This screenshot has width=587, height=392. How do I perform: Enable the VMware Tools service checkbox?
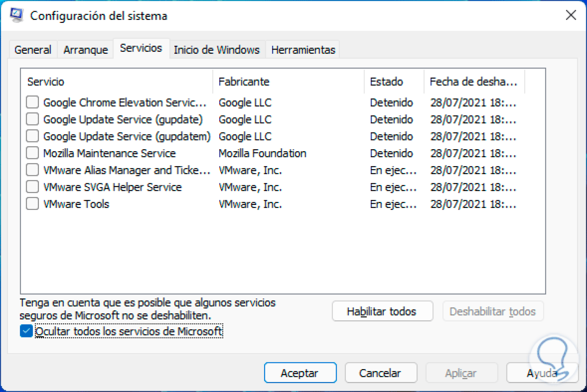click(x=32, y=203)
